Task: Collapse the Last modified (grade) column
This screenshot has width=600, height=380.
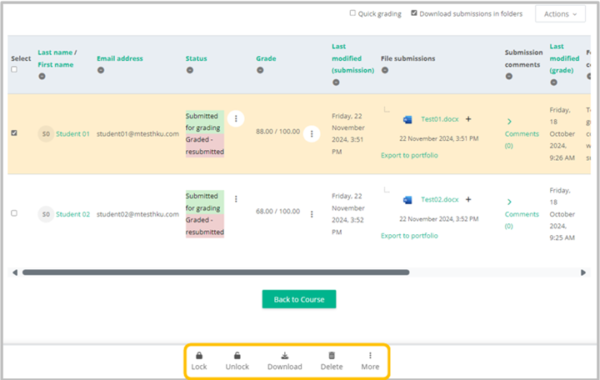Action: (554, 82)
